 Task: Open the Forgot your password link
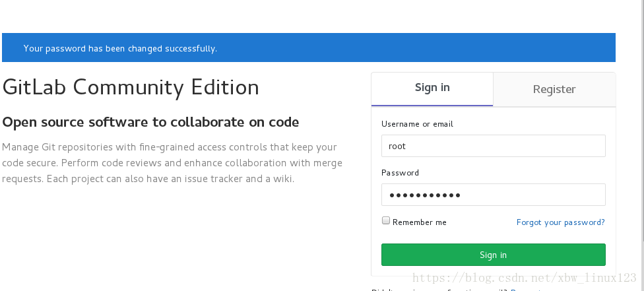(561, 222)
